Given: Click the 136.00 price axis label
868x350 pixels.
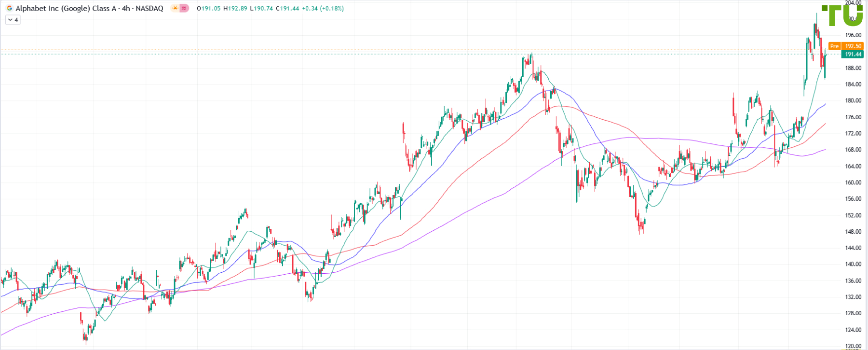Looking at the screenshot, I should tap(853, 281).
